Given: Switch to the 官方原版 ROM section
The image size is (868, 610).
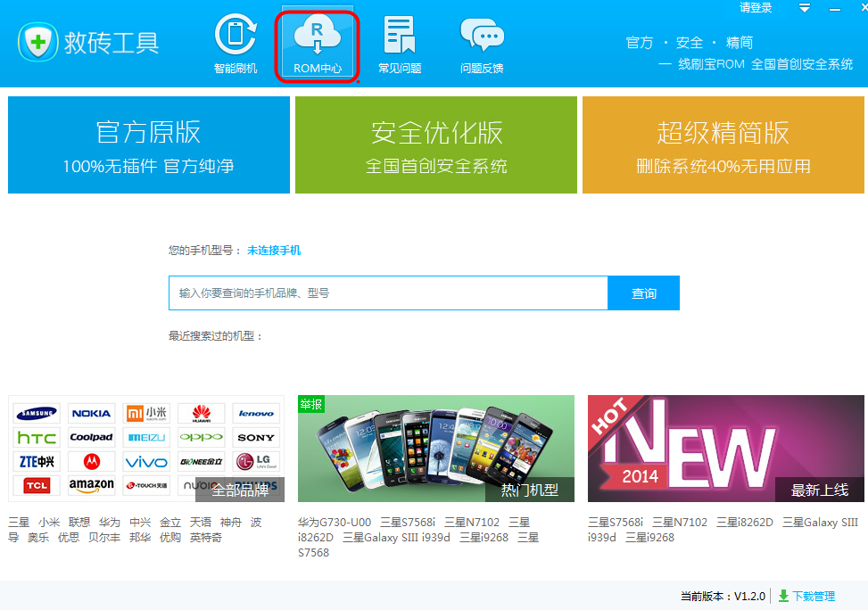Looking at the screenshot, I should [x=148, y=144].
